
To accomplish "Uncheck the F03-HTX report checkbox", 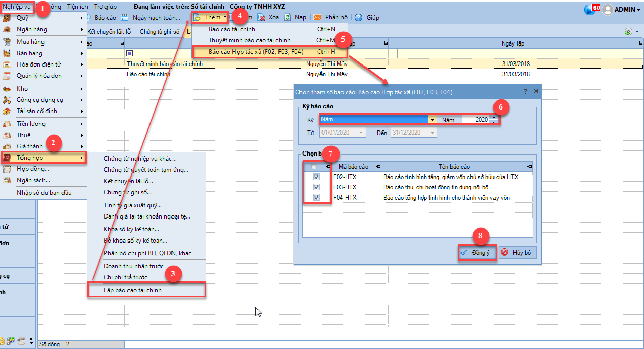I will (x=316, y=187).
